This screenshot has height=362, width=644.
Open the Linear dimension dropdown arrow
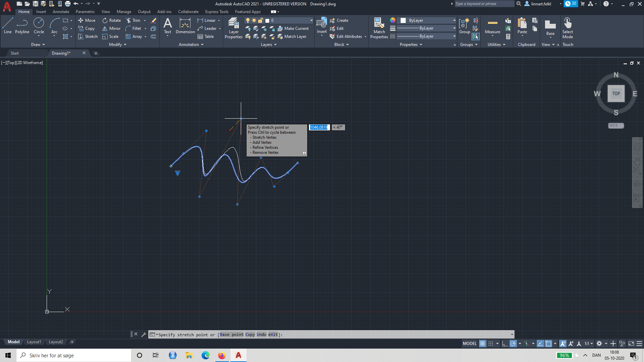(x=219, y=20)
